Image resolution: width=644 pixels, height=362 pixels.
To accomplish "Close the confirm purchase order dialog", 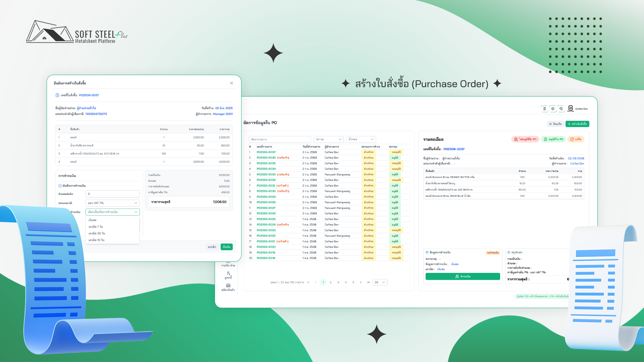I will 231,83.
